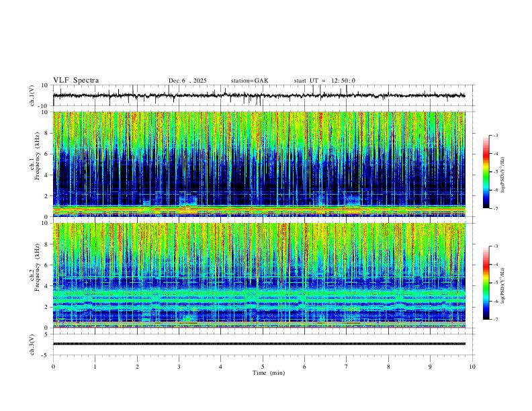Click time axis tick label '5'
The height and width of the screenshot is (411, 532).
(x=263, y=367)
